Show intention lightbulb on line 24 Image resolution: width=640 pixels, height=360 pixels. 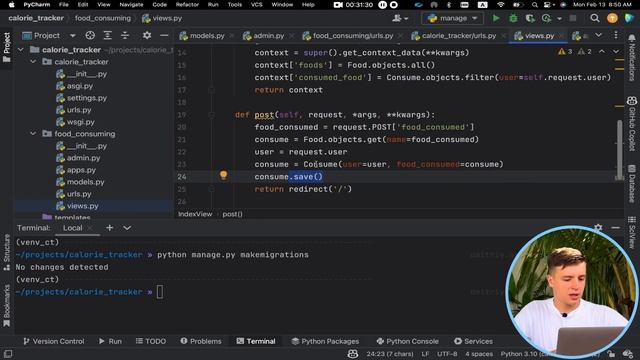[223, 175]
